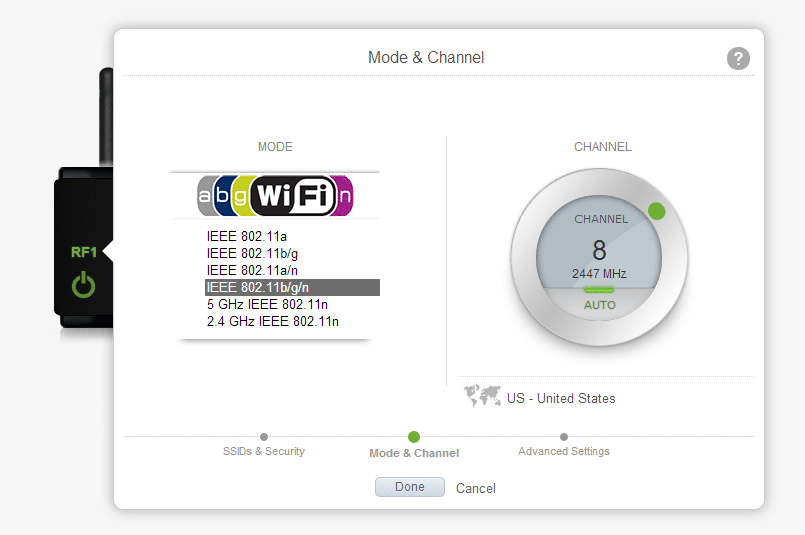The width and height of the screenshot is (805, 535).
Task: Select IEEE 802.11a mode
Action: point(292,236)
